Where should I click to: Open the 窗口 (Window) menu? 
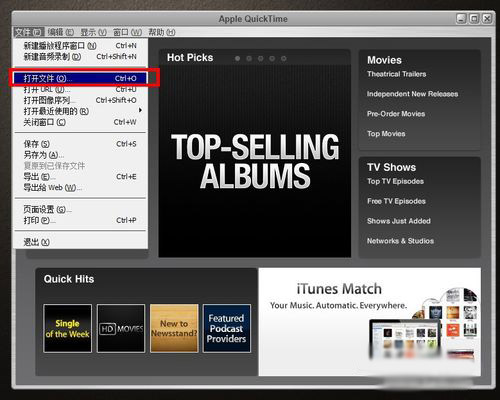point(127,32)
